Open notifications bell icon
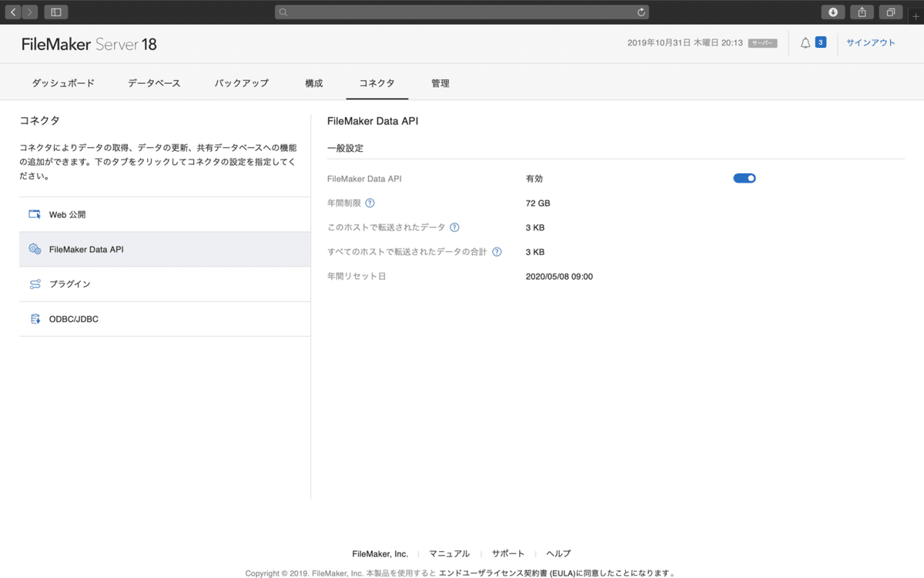Image resolution: width=924 pixels, height=578 pixels. (805, 43)
